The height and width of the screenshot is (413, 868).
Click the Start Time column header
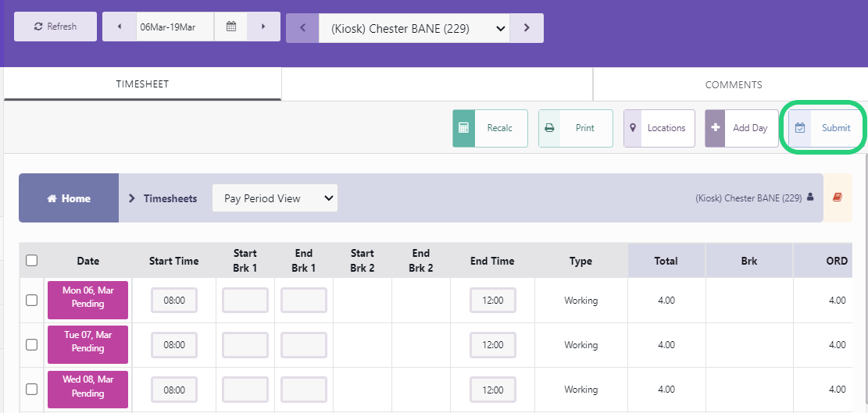click(x=173, y=261)
